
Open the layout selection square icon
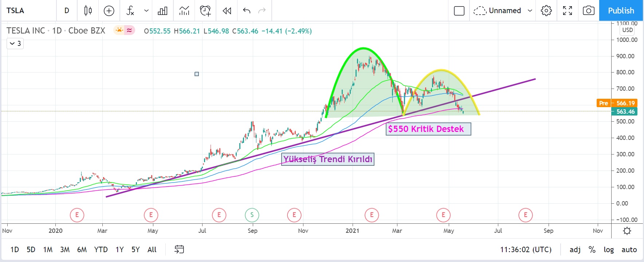459,11
